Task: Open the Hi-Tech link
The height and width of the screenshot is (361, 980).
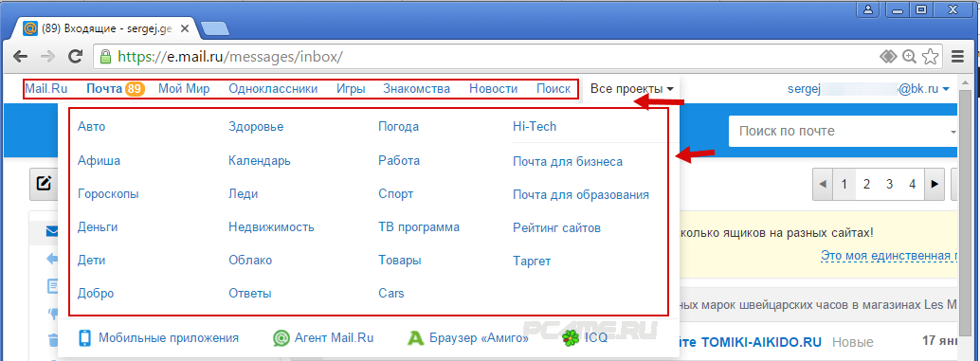Action: click(x=535, y=127)
